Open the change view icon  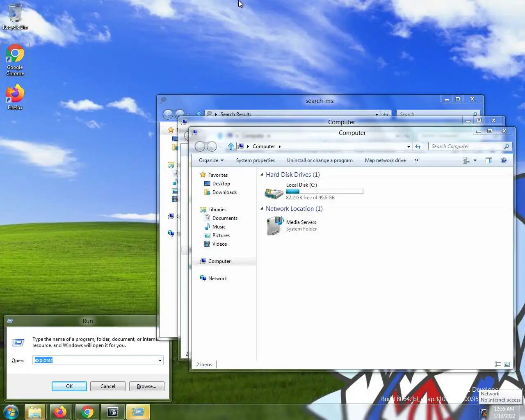466,160
